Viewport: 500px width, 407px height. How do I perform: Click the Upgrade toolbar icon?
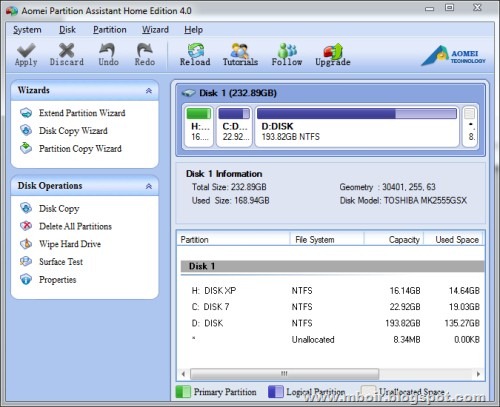(333, 55)
